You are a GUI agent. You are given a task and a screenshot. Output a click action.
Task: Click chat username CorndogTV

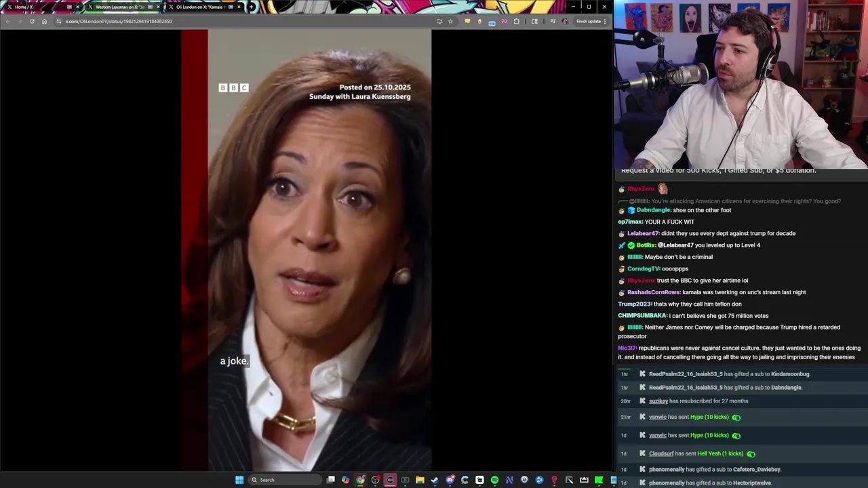[643, 268]
